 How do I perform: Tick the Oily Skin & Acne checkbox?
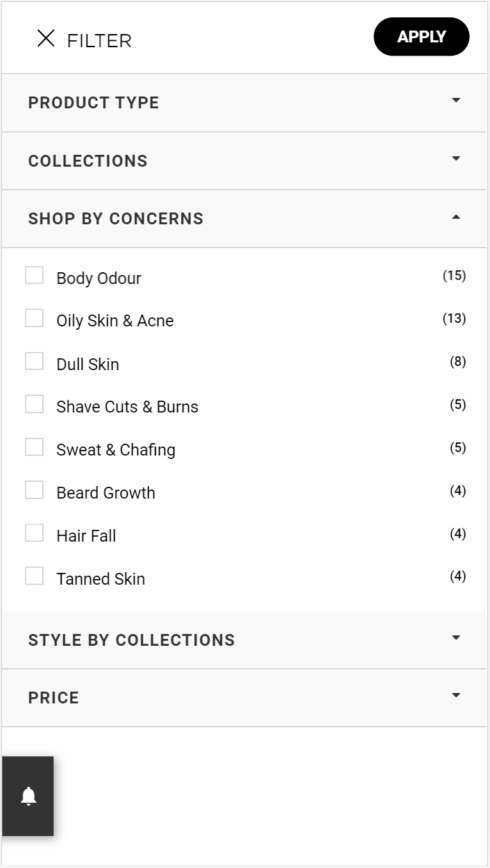[x=34, y=318]
